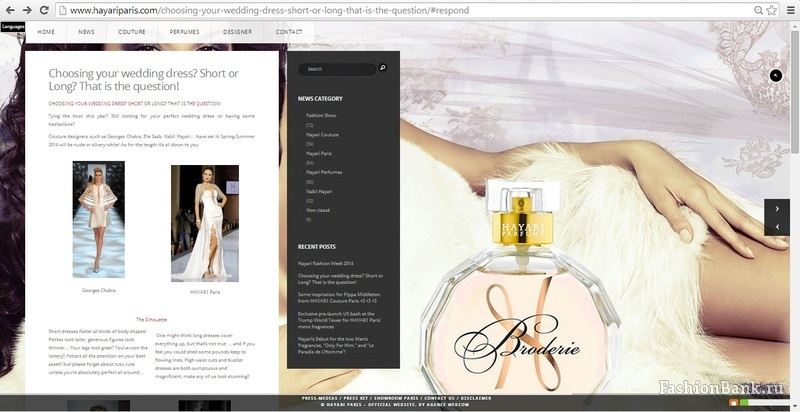Screen dimensions: 800x412
Task: Click the round fullscreen toggle icon
Action: [776, 75]
